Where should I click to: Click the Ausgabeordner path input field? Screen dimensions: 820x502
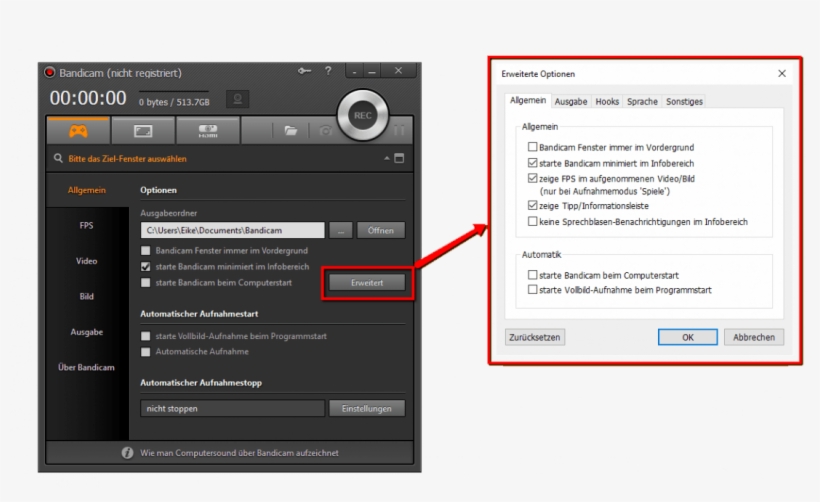pyautogui.click(x=232, y=230)
